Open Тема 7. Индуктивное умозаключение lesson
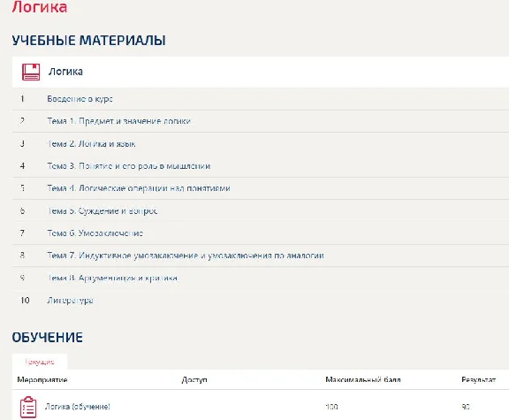Image resolution: width=509 pixels, height=420 pixels. (x=186, y=256)
